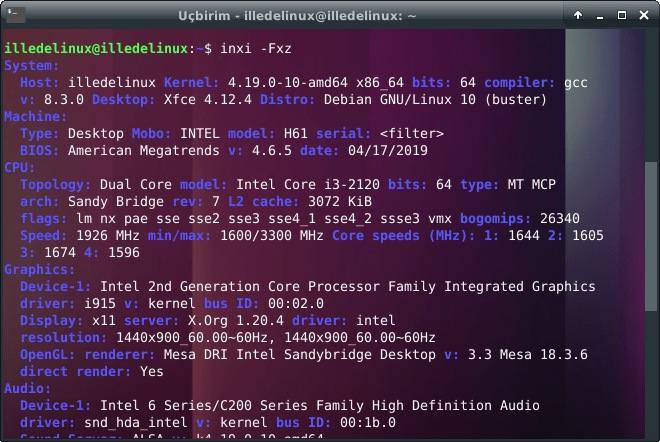Click the Mobo value 'INTEL'
This screenshot has width=660, height=442.
pyautogui.click(x=200, y=134)
